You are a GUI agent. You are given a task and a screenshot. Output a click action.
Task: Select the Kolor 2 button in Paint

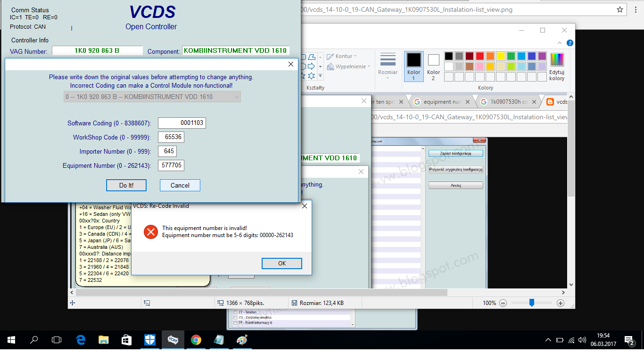click(x=434, y=66)
